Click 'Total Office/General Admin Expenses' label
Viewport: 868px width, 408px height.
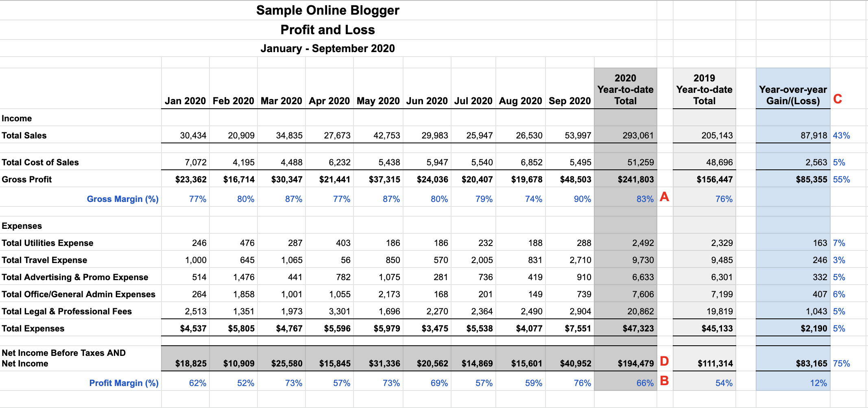[79, 294]
